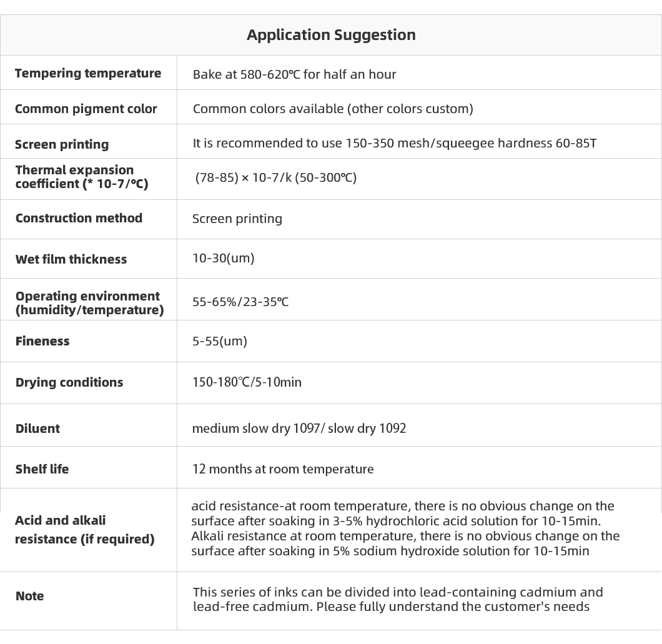The height and width of the screenshot is (644, 662).
Task: Select the Common pigment color label
Action: tap(86, 109)
